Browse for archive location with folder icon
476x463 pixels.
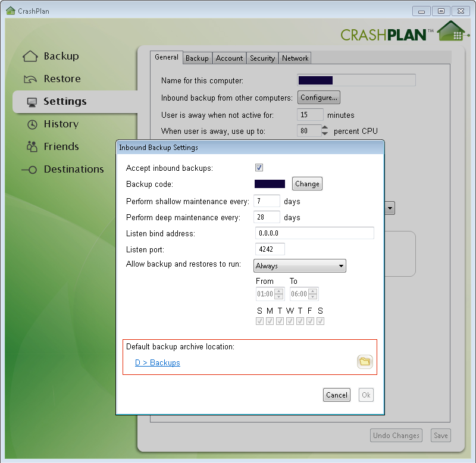365,362
